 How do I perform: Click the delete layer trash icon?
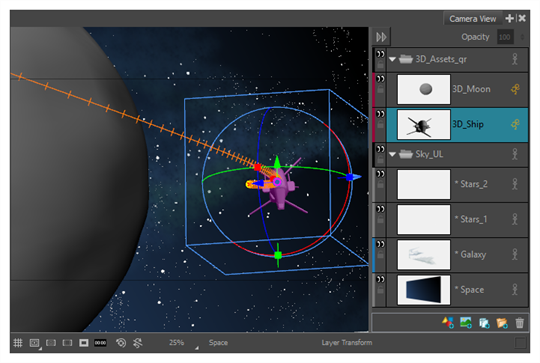click(519, 323)
